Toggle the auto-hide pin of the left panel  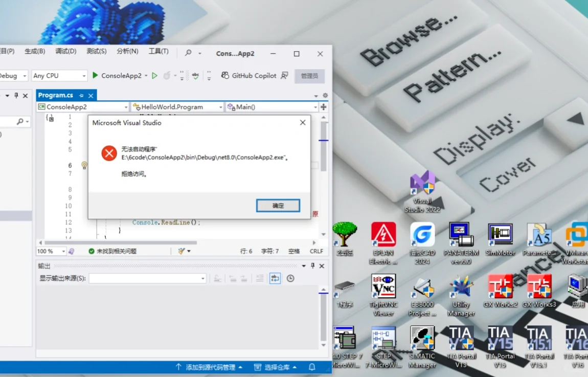(16, 96)
